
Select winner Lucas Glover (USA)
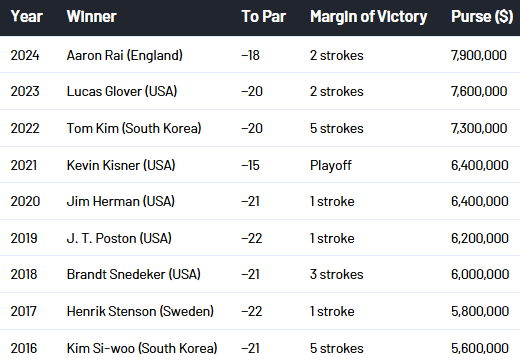coord(122,91)
